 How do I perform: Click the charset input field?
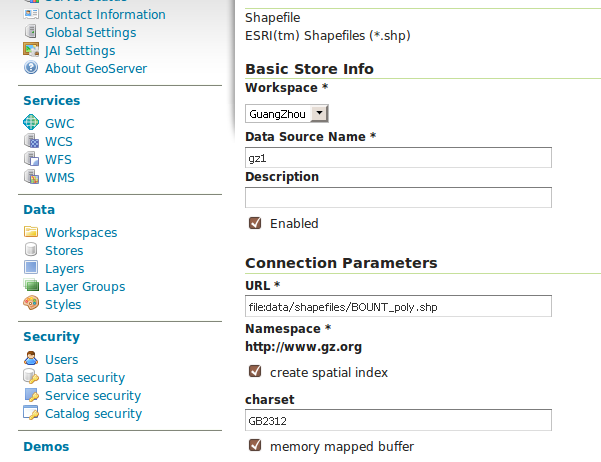click(398, 421)
